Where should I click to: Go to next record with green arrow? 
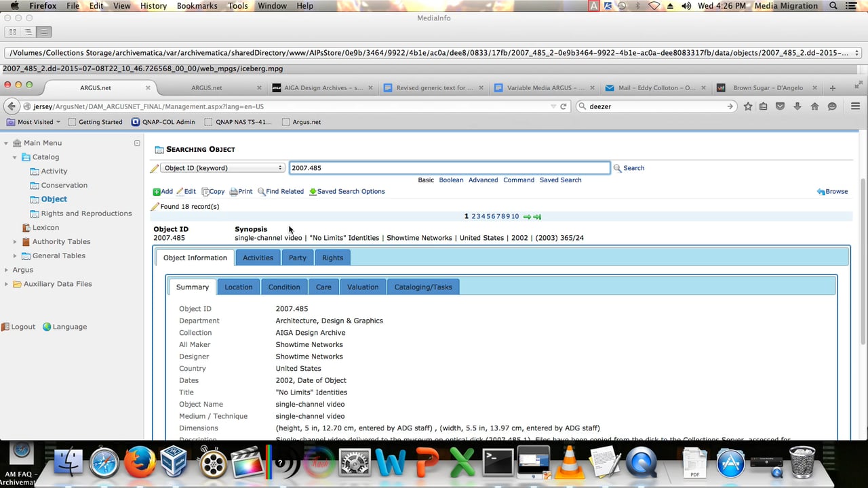point(527,217)
